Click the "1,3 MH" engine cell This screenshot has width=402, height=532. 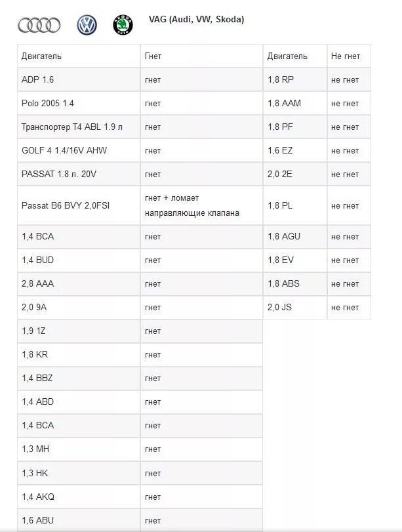coord(35,449)
